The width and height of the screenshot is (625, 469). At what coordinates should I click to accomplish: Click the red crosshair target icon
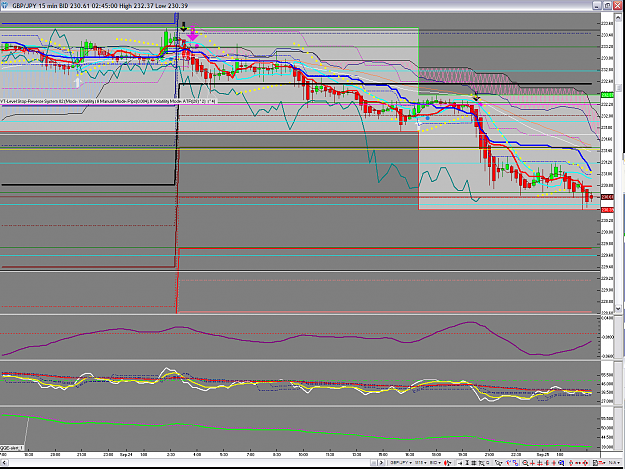coord(585,463)
